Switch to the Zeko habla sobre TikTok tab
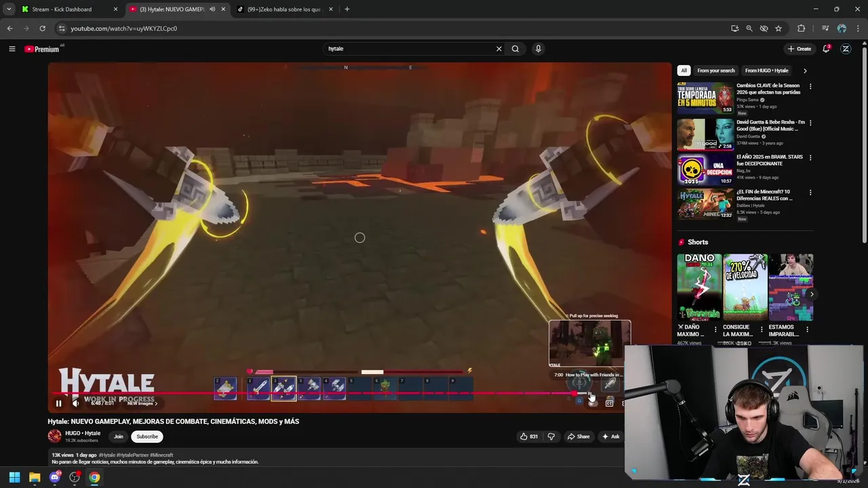 (x=283, y=9)
